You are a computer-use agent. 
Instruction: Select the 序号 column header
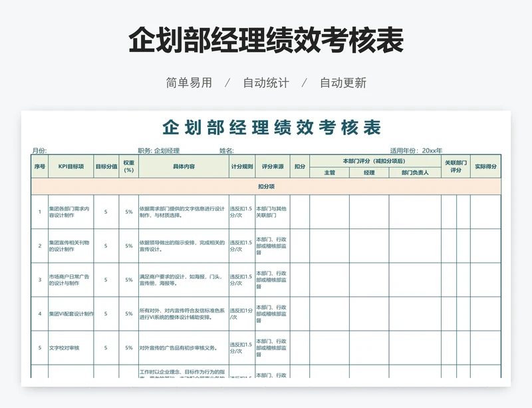(x=40, y=166)
